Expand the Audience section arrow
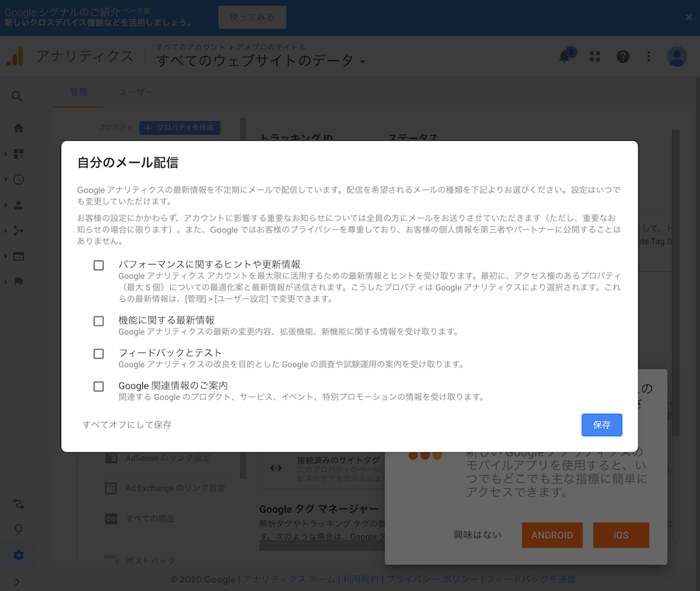Image resolution: width=700 pixels, height=591 pixels. click(x=6, y=205)
